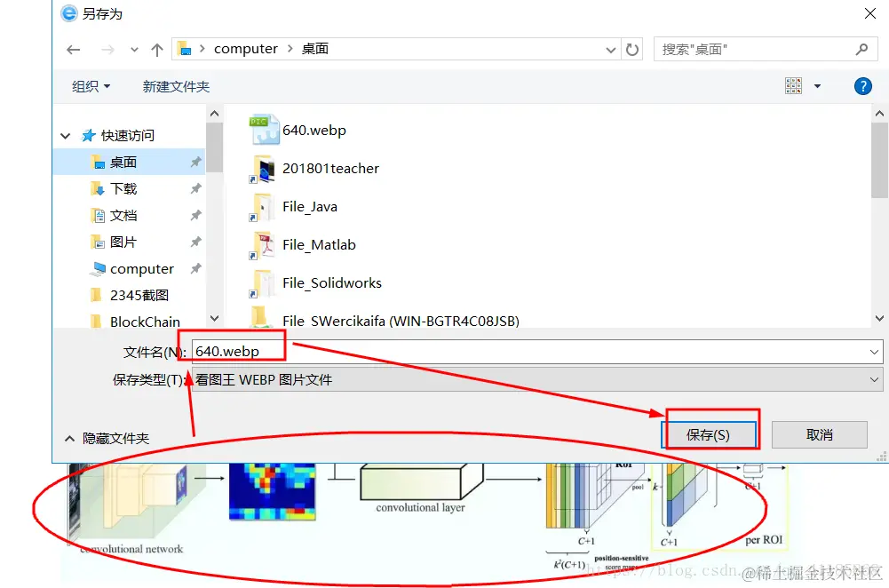Select 桌面 in the address breadcrumb
Screen dimensions: 889x588
314,49
